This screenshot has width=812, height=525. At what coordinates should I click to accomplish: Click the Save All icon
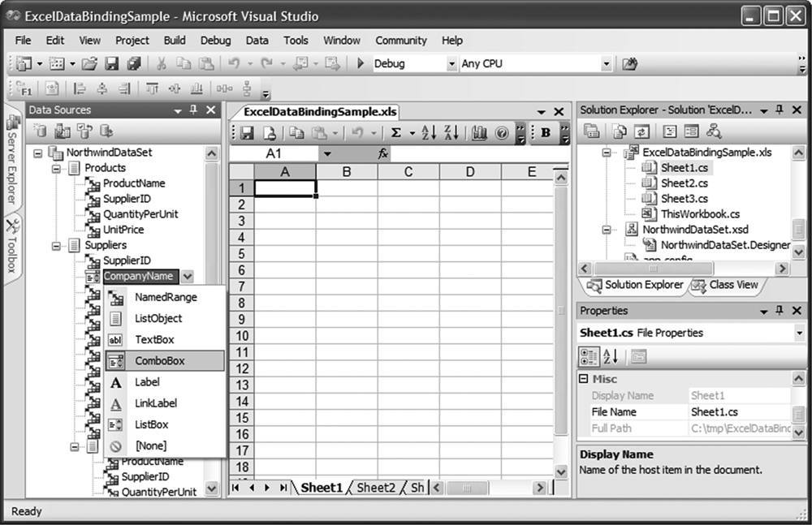134,63
